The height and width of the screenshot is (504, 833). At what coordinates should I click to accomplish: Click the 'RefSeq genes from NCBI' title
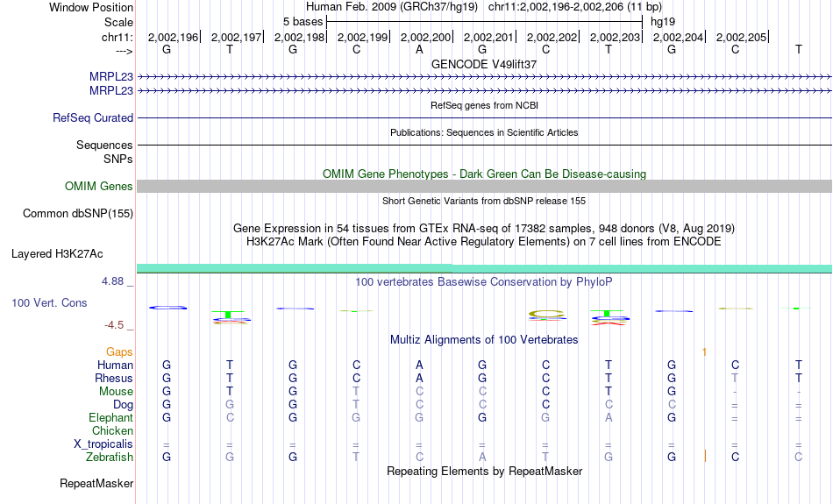[485, 105]
